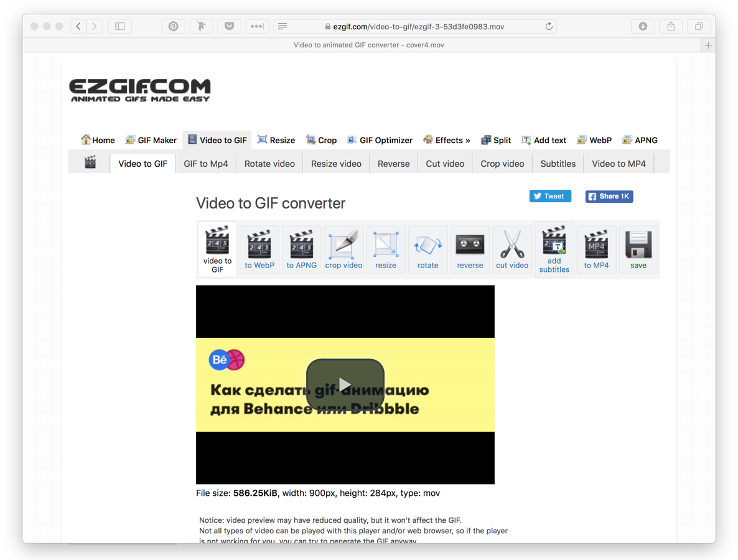Viewport: 738px width, 560px height.
Task: Click the Tweet button
Action: click(x=550, y=196)
